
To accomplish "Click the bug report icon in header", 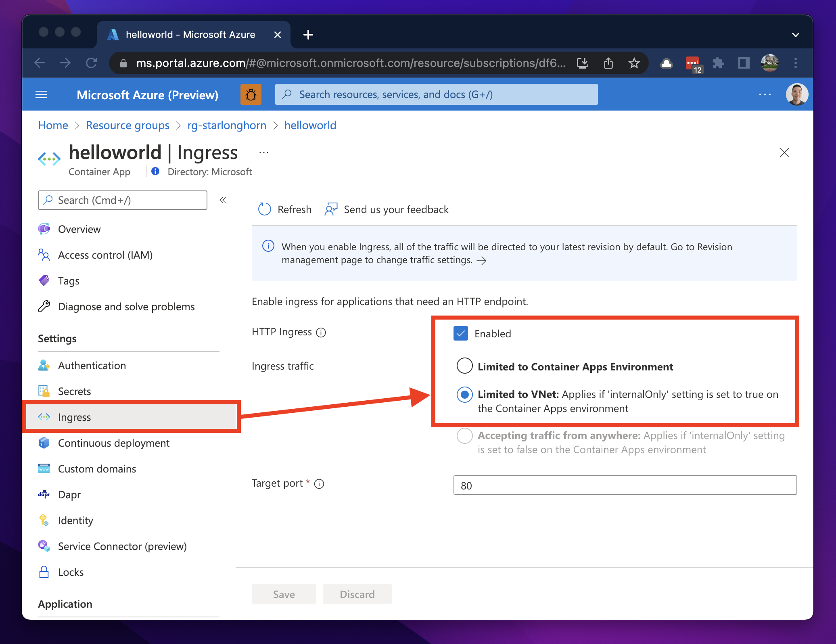I will 251,95.
